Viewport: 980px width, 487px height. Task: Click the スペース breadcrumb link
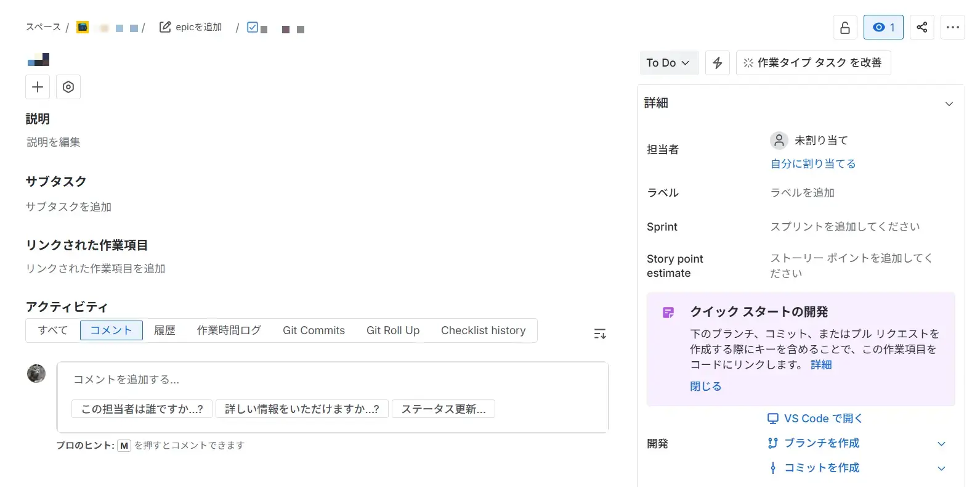43,27
